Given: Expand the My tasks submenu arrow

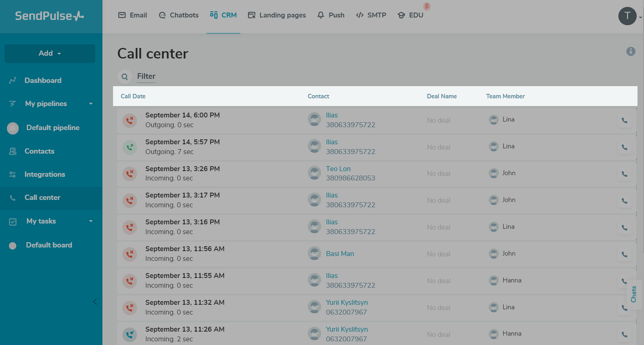Looking at the screenshot, I should pyautogui.click(x=91, y=221).
